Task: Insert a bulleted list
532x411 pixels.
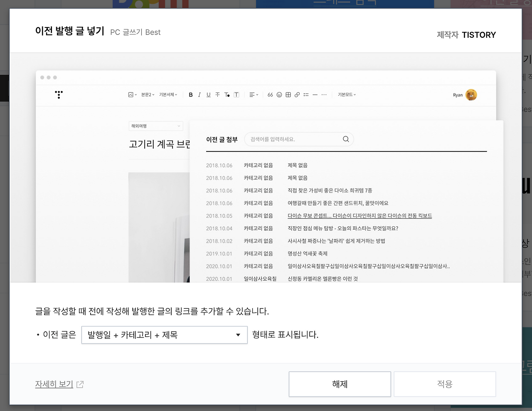Action: point(306,95)
